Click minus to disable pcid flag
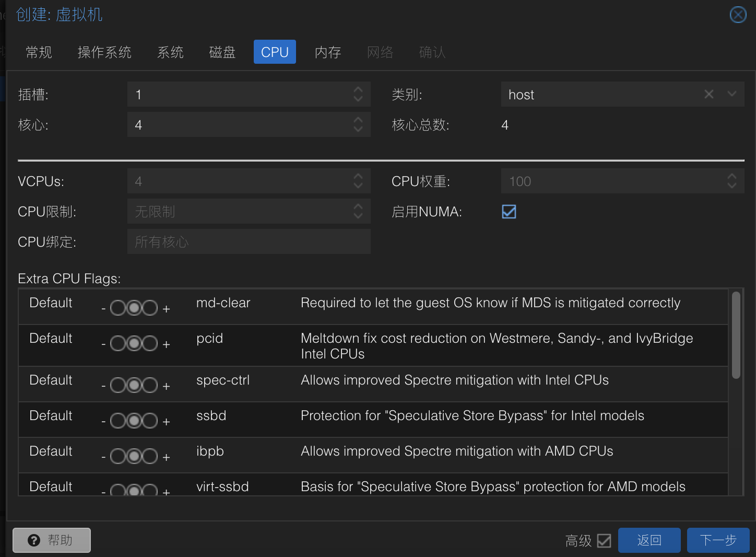 coord(103,344)
